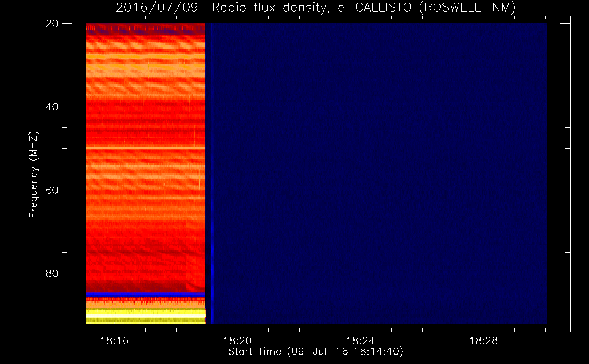The image size is (589, 364).
Task: Click the bright blue vertical line near 18:19
Action: pyautogui.click(x=212, y=174)
